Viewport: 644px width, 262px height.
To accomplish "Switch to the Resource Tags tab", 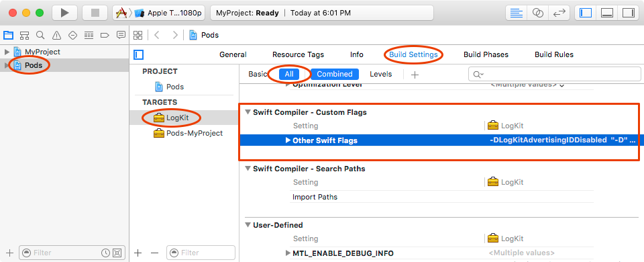I will click(298, 54).
